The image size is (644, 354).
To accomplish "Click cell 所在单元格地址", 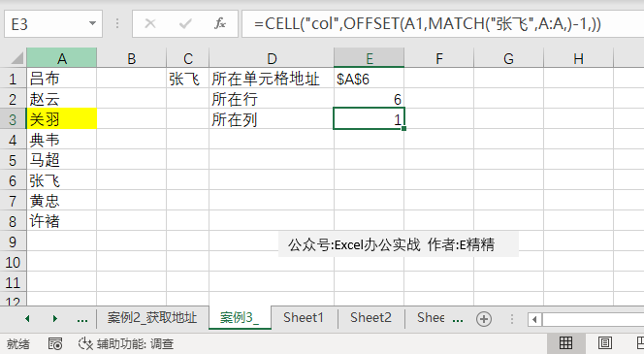I will pos(272,78).
